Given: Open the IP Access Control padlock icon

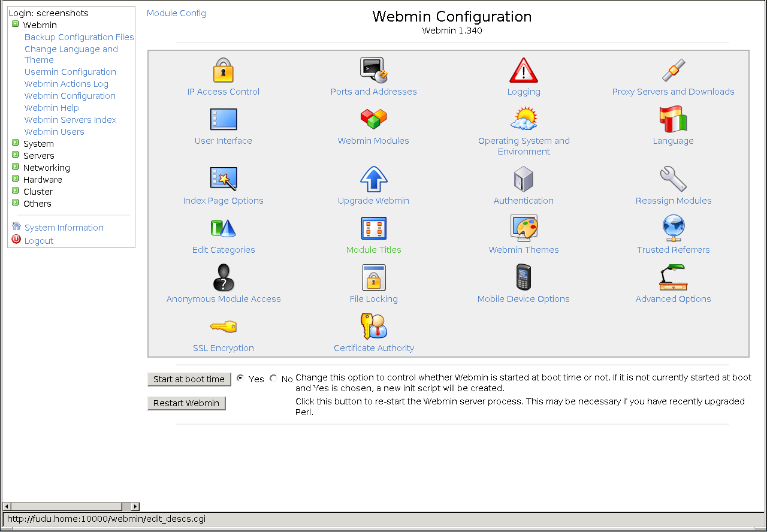Looking at the screenshot, I should pyautogui.click(x=223, y=71).
